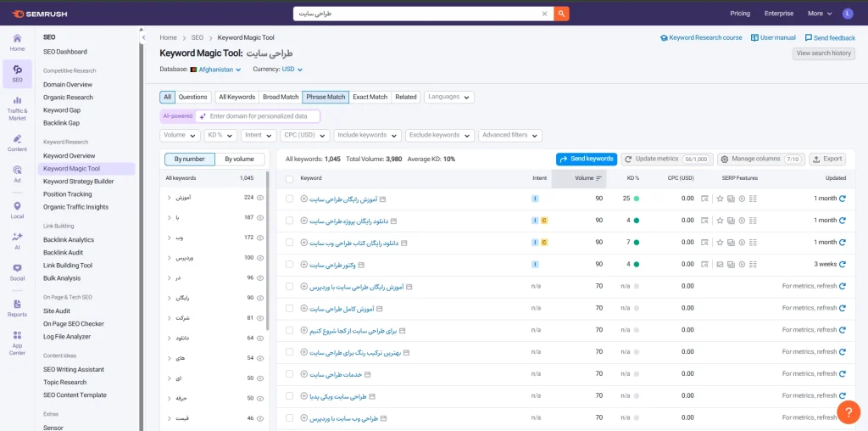Open the Ad sidebar icon
The width and height of the screenshot is (868, 431).
coord(17,175)
